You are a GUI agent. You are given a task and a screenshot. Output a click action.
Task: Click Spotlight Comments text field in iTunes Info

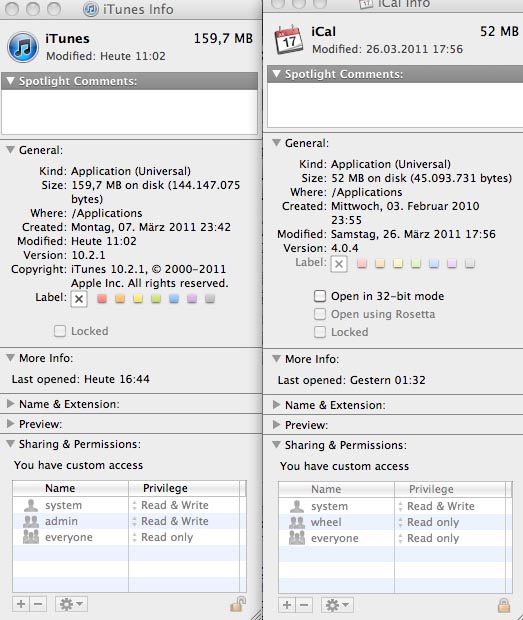click(129, 112)
